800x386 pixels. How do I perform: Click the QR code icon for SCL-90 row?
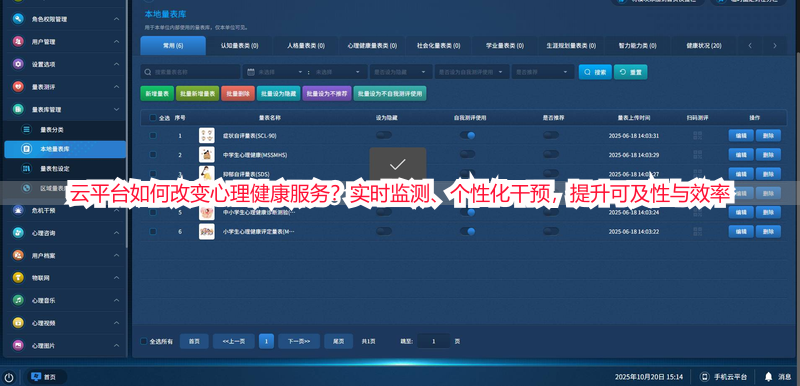697,136
